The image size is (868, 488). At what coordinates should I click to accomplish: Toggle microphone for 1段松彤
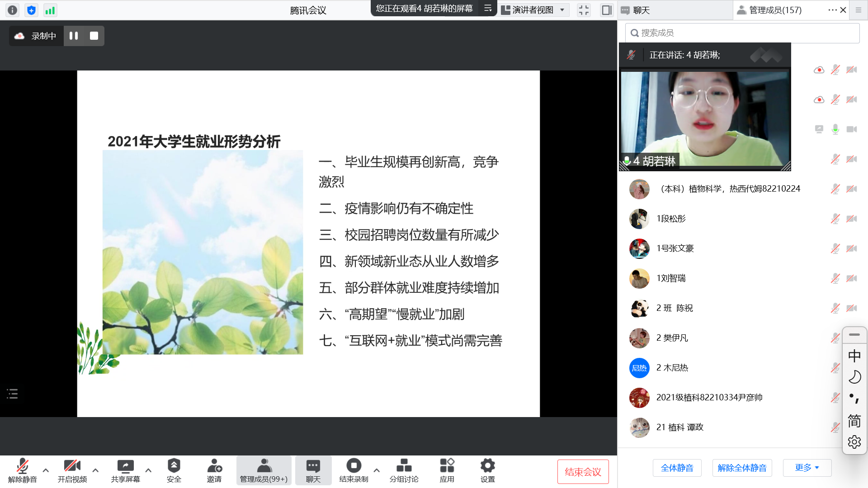tap(835, 219)
